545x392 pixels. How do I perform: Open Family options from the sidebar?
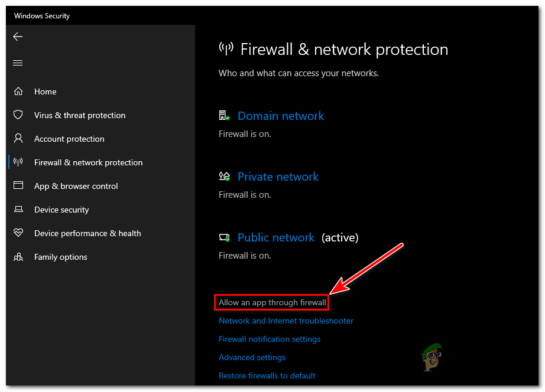[60, 257]
